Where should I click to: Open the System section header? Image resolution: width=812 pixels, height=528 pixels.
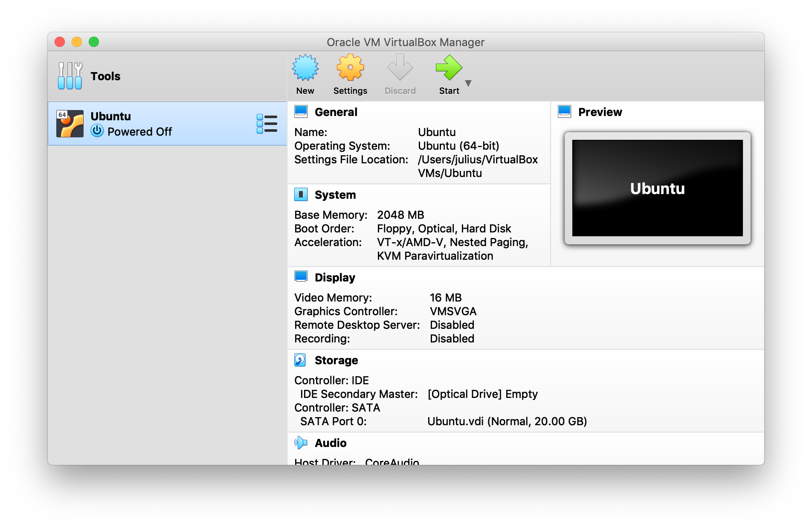335,195
